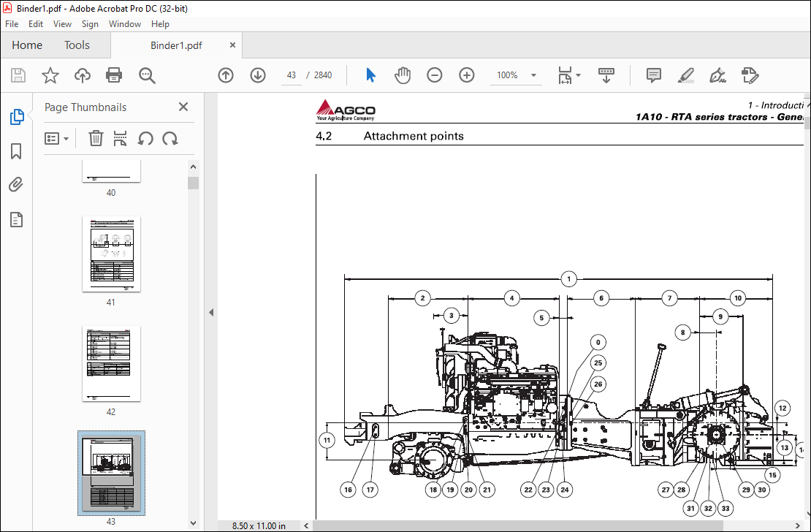Click the Fit page scrolling mode icon
The image size is (811, 532).
[x=565, y=75]
